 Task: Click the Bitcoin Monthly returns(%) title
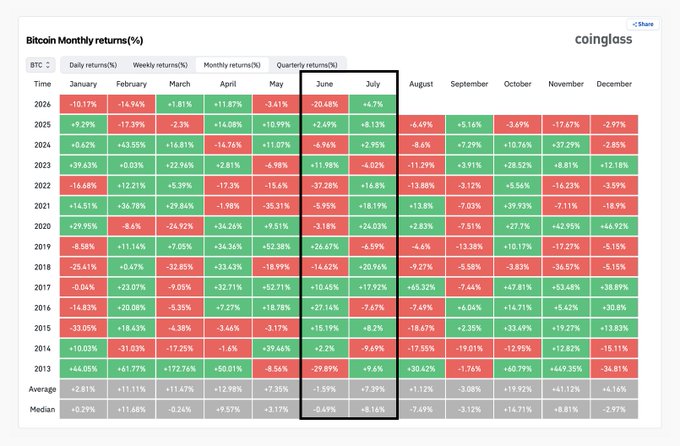[x=85, y=40]
